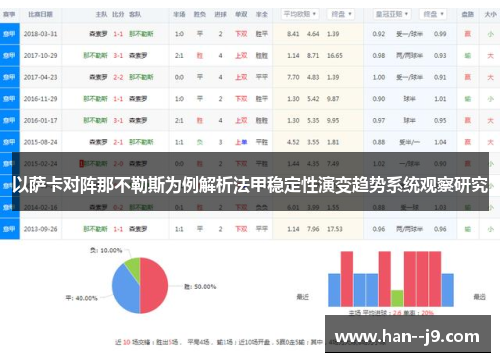Image resolution: width=500 pixels, height=362 pixels.
Task: Click the 盘路 column header
Action: pos(468,14)
